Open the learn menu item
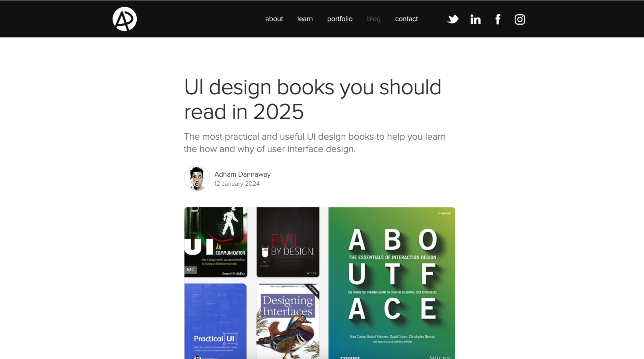 [x=305, y=19]
